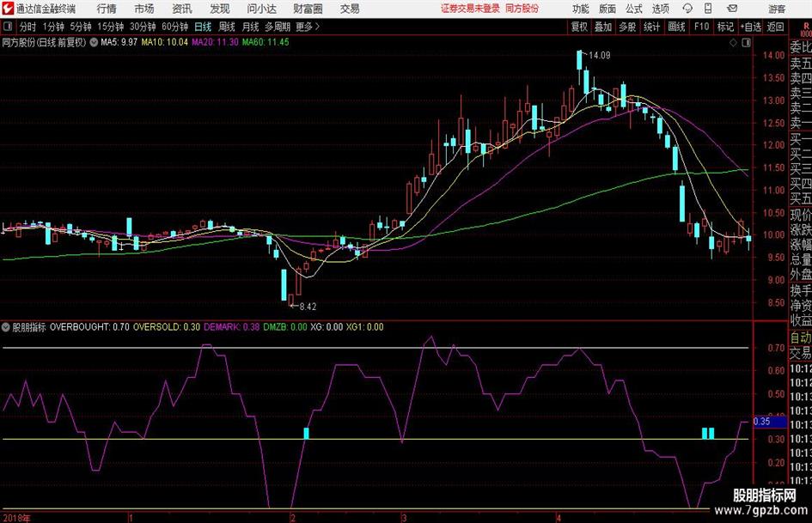Open the mail envelope icon
812x523 pixels.
732,9
